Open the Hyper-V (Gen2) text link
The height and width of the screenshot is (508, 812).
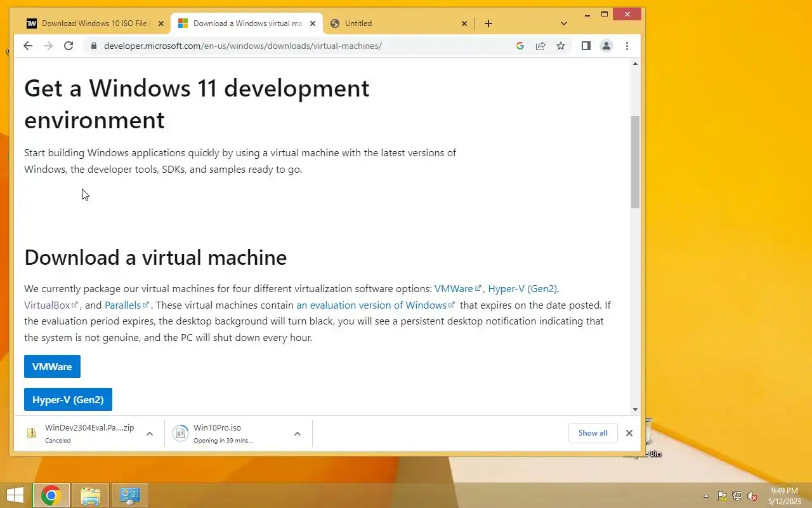pyautogui.click(x=522, y=288)
